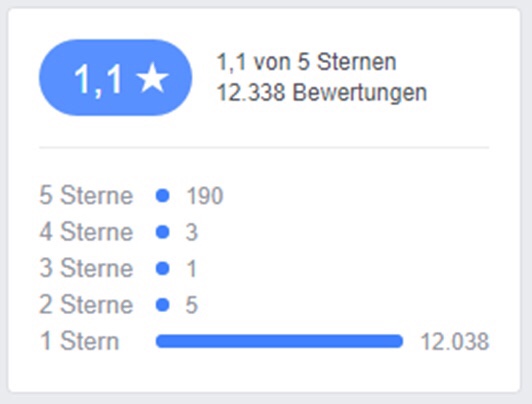
Task: Select the 5 Sterne rating row
Action: click(x=264, y=196)
